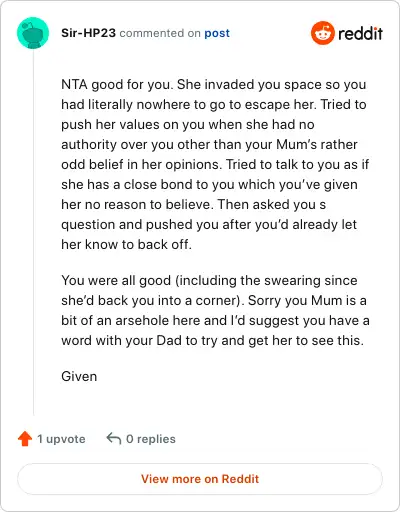Click the vertical comment thread line

33,232
